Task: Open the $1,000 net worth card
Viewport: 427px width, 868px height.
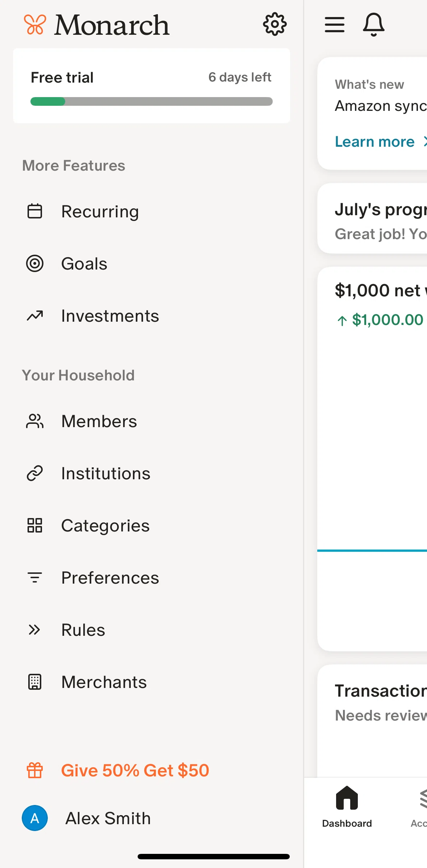Action: click(372, 459)
